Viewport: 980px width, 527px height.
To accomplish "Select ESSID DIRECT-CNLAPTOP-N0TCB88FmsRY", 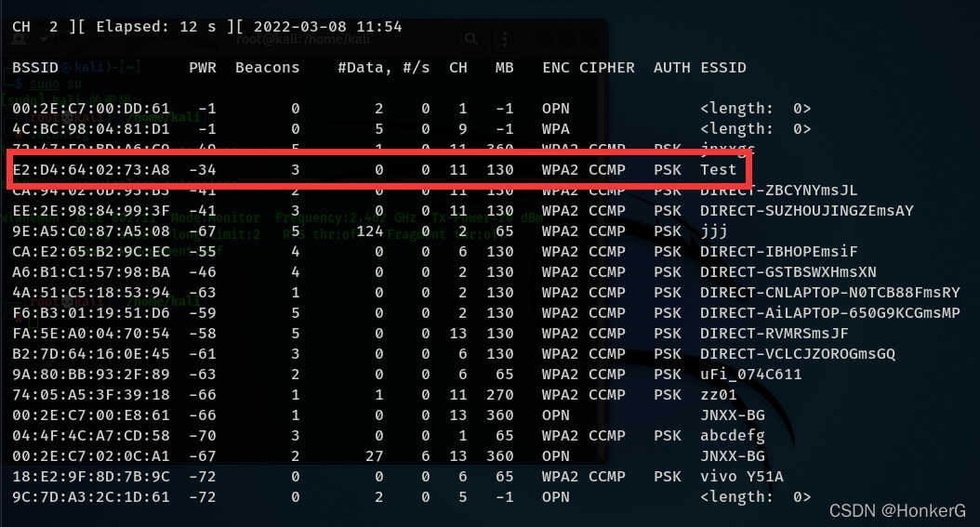I will 830,293.
